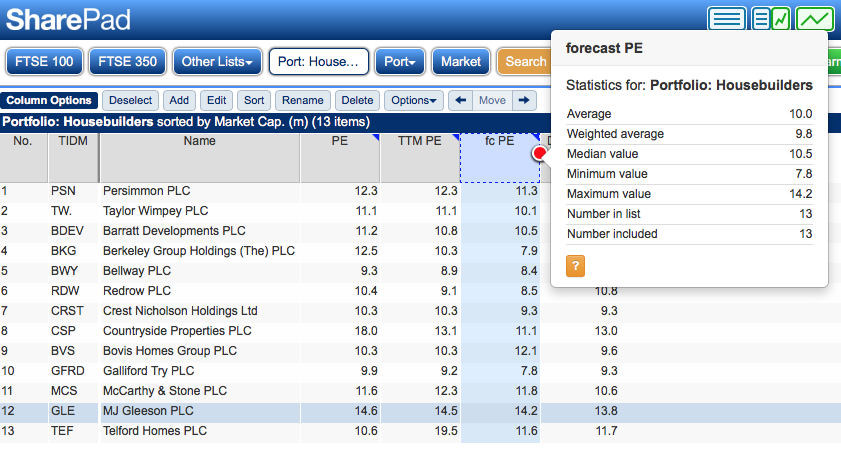Click the forecast PE popup title
Screen dimensions: 841x450
(x=604, y=48)
